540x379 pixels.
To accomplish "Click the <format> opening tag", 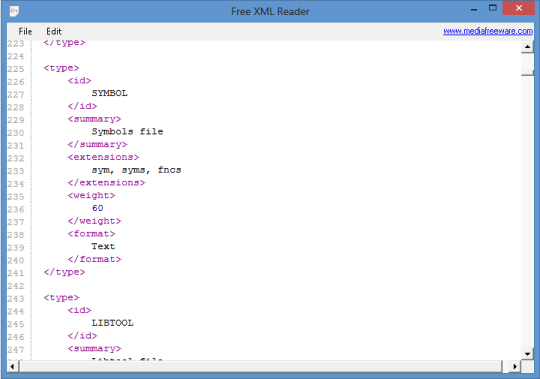I will (x=91, y=234).
